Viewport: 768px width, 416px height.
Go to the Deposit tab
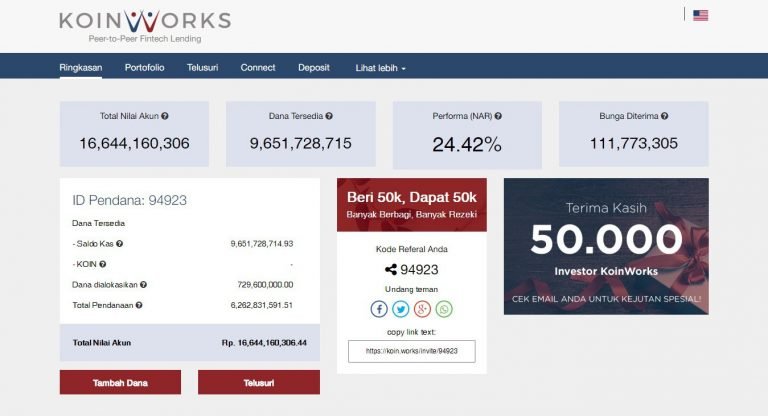click(x=313, y=68)
